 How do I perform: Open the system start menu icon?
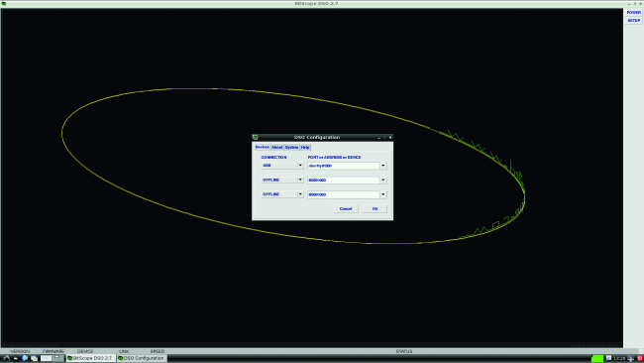pos(6,358)
